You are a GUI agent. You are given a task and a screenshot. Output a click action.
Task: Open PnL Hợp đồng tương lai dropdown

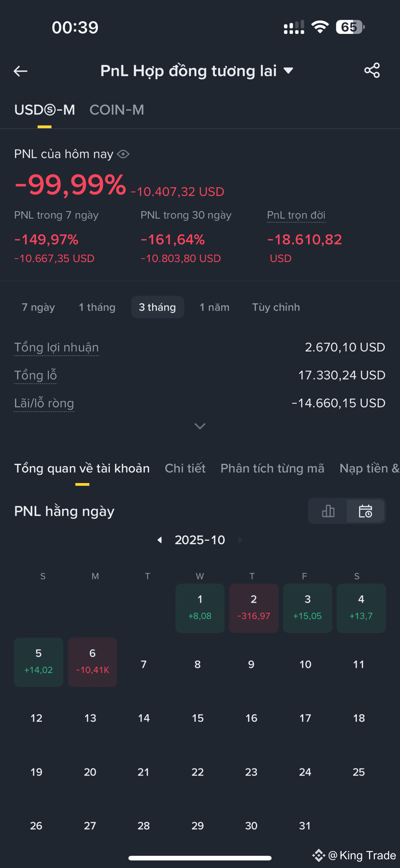tap(197, 71)
